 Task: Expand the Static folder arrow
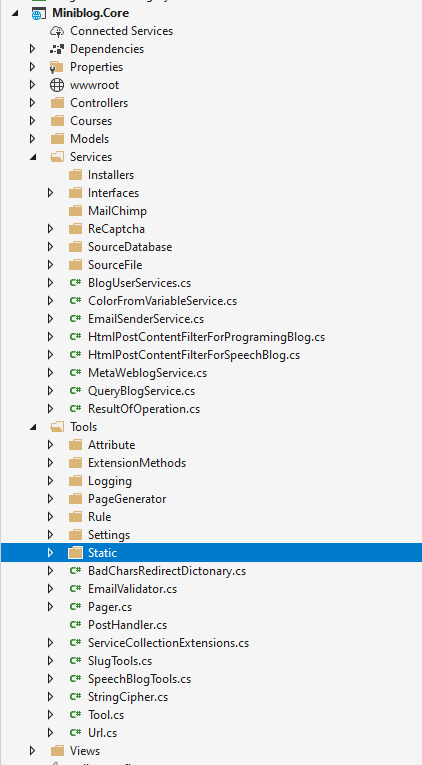[50, 553]
